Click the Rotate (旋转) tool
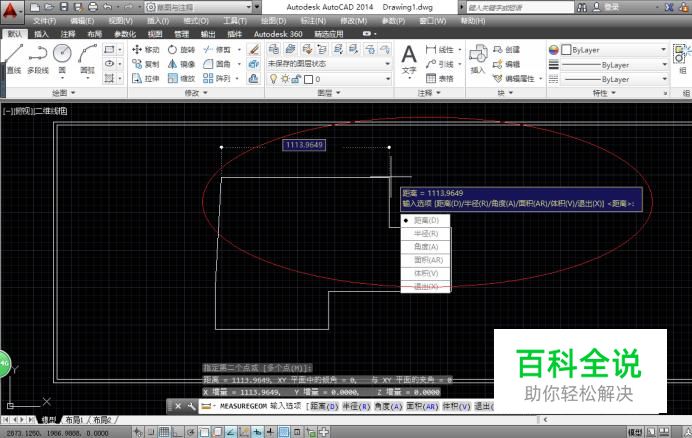This screenshot has height=438, width=692. 181,49
